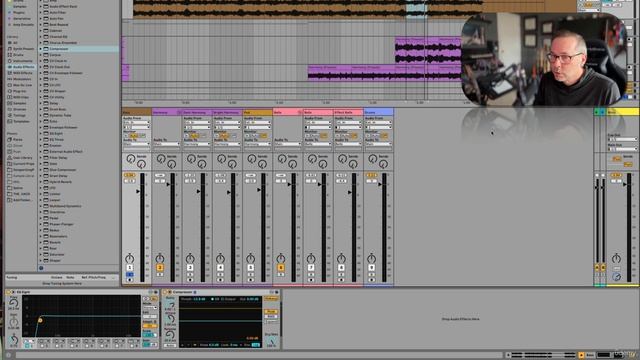
Task: Click Drop Audio Effects Here area
Action: (460, 319)
